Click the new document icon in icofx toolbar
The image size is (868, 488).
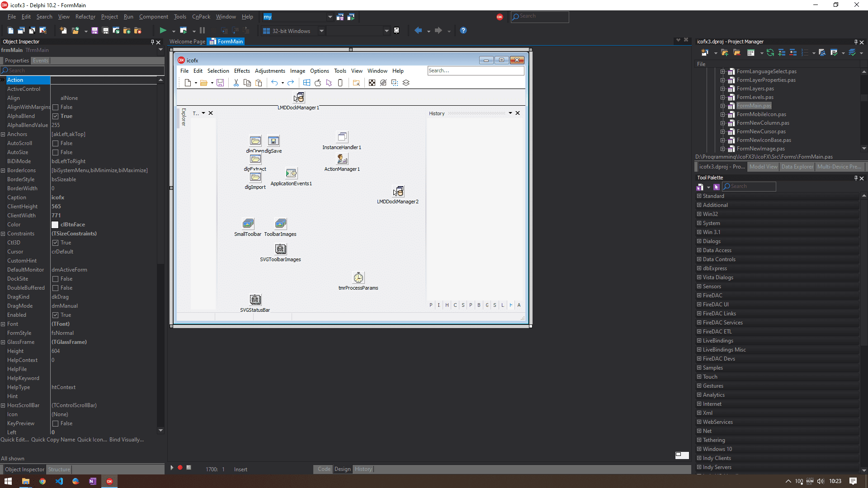point(188,83)
